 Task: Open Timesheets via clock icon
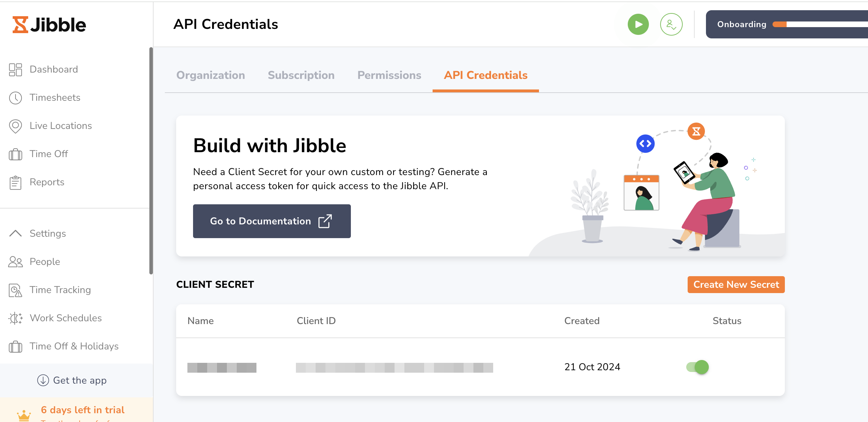15,98
